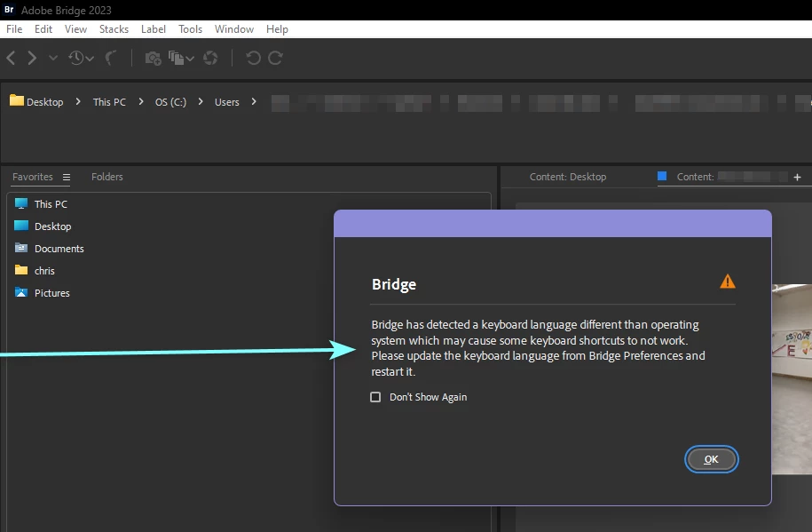
Task: Click OS (C:) in the path breadcrumb
Action: [x=170, y=102]
